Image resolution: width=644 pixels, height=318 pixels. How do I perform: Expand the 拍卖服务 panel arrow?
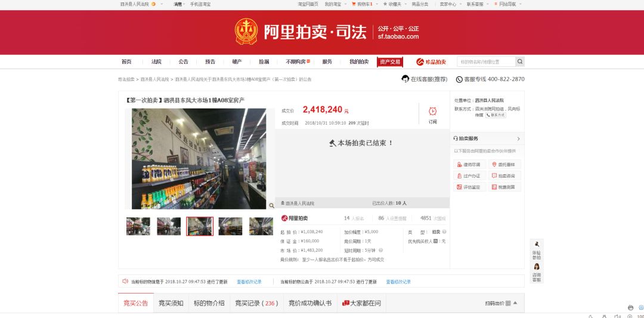[518, 138]
